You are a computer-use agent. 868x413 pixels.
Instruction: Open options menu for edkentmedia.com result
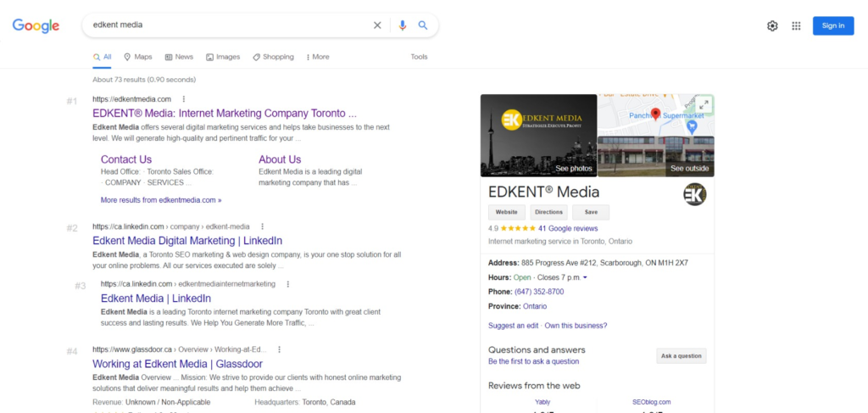184,99
